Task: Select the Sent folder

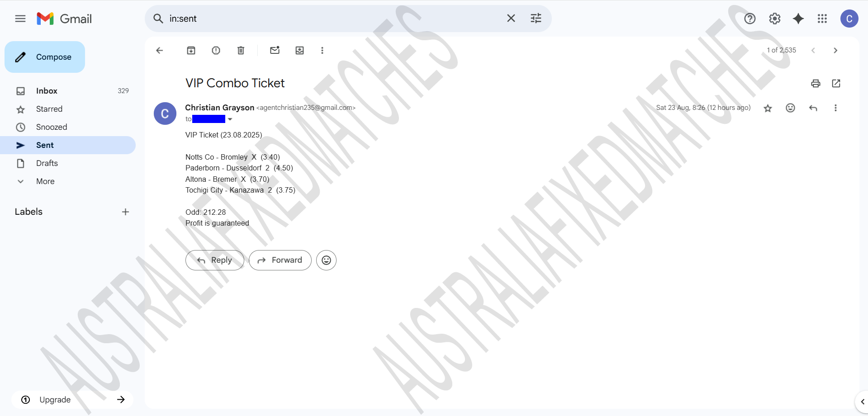Action: [x=68, y=145]
